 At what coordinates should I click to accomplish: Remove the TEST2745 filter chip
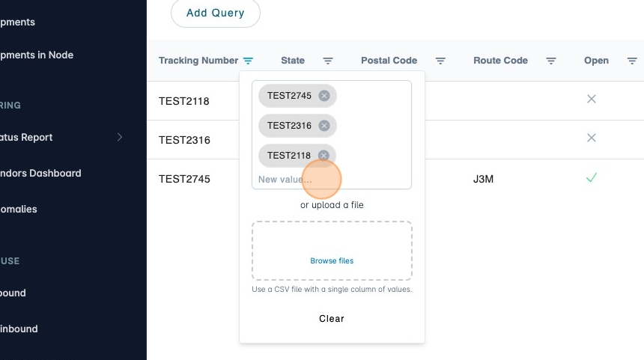coord(323,96)
